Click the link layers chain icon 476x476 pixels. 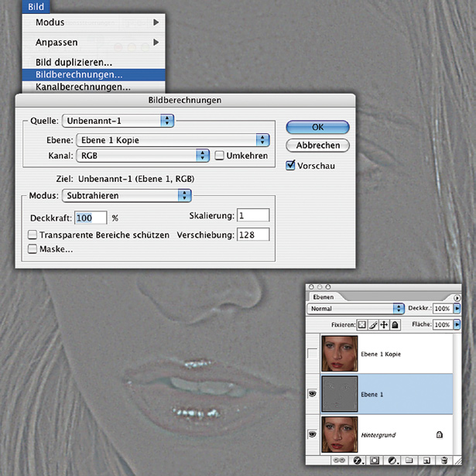pos(338,462)
